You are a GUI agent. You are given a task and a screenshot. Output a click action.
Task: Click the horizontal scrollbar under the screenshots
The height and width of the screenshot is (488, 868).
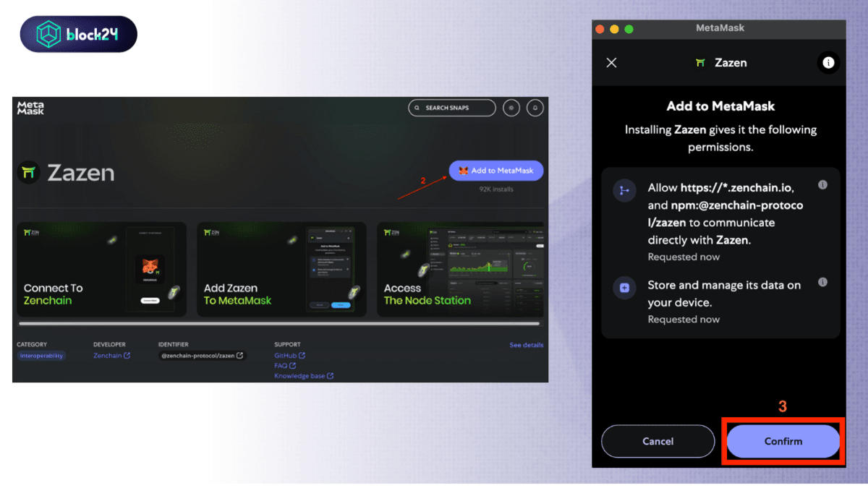pos(279,324)
